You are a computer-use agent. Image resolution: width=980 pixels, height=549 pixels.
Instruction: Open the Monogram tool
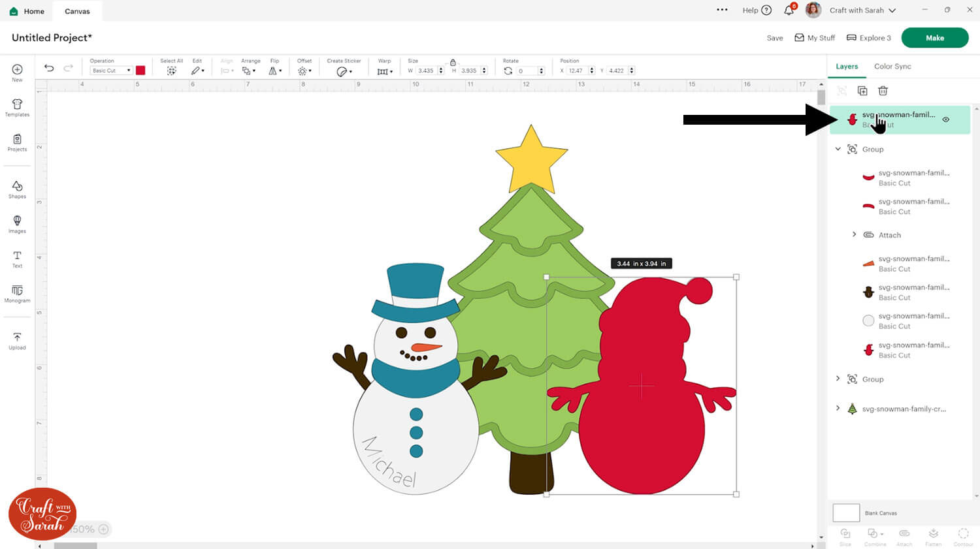(17, 293)
